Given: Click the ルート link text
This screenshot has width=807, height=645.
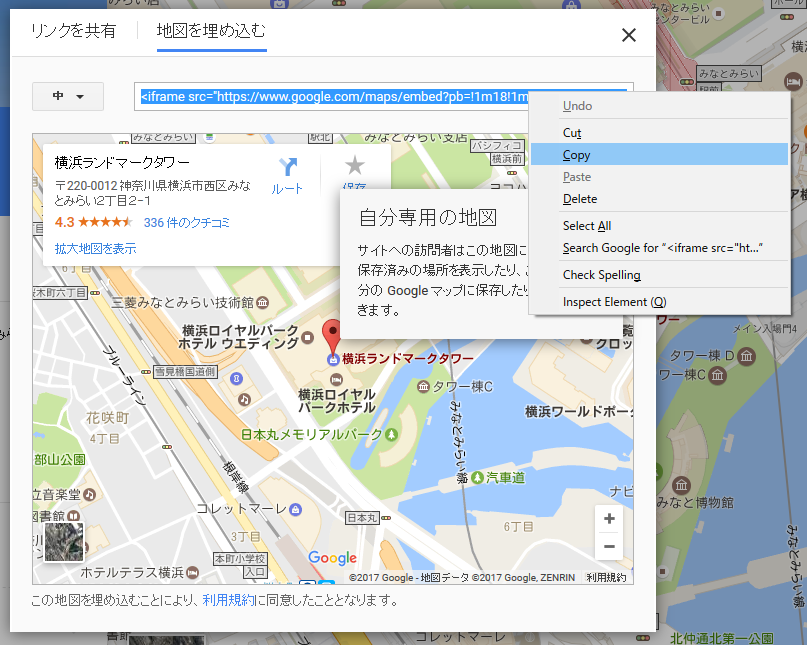Looking at the screenshot, I should (287, 189).
